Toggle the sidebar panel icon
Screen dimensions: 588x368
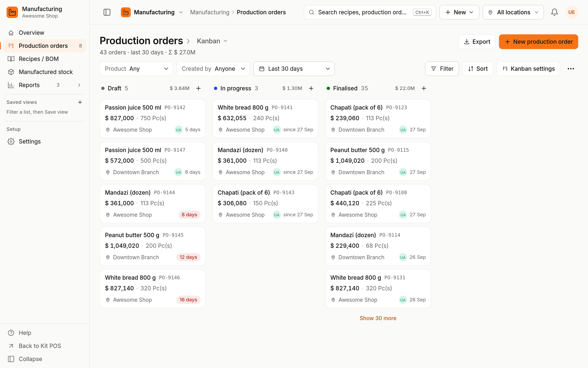coord(107,12)
